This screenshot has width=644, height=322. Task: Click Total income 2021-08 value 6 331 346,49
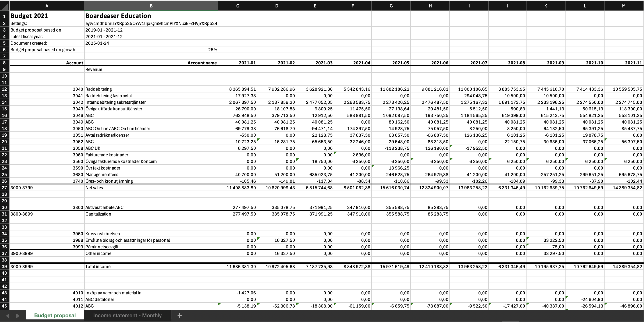pyautogui.click(x=507, y=267)
